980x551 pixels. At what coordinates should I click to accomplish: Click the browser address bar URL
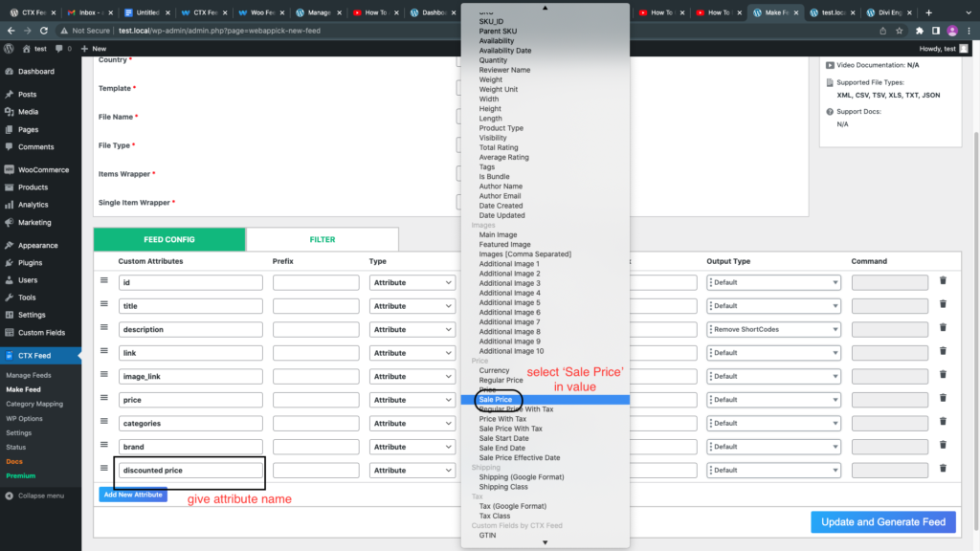click(x=219, y=31)
